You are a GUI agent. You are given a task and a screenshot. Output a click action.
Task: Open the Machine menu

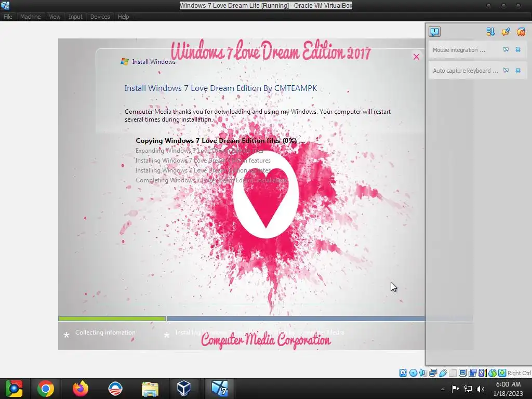pos(30,17)
